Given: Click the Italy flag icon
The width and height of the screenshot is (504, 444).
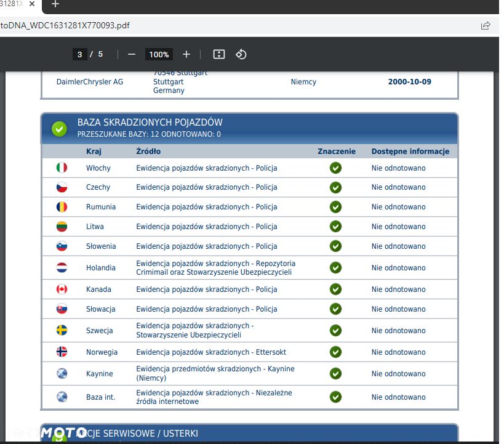Looking at the screenshot, I should [x=62, y=168].
